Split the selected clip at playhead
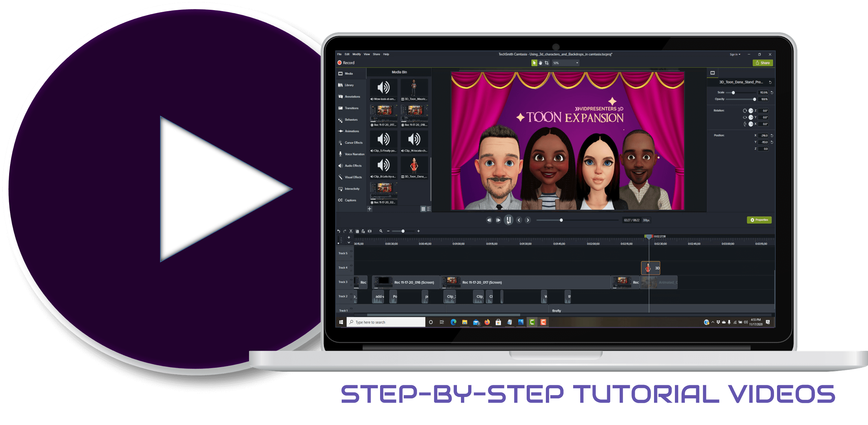The width and height of the screenshot is (868, 425). click(x=370, y=231)
